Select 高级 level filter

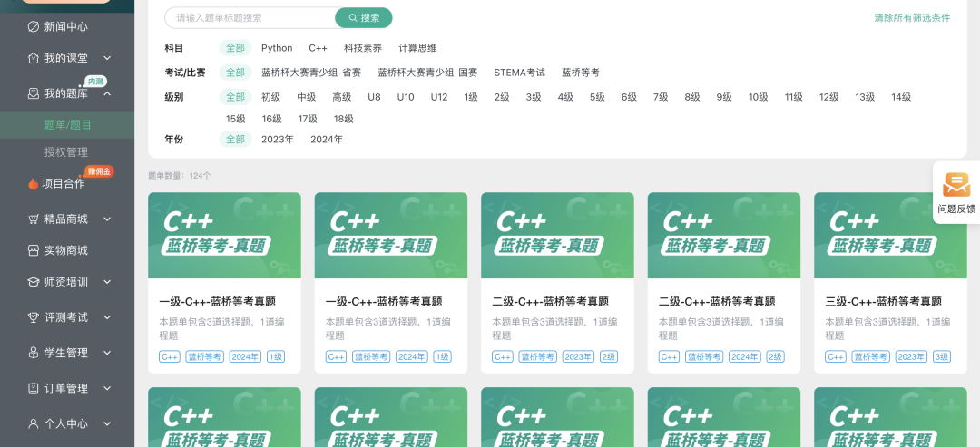342,97
